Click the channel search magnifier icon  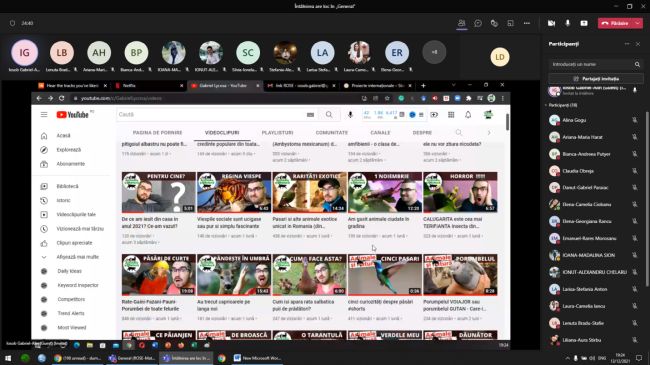point(458,133)
